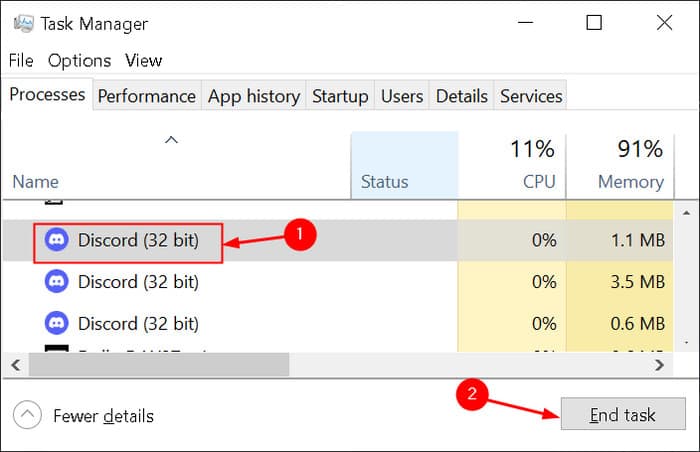Click the Task Manager title bar icon
Image resolution: width=700 pixels, height=452 pixels.
coord(20,24)
